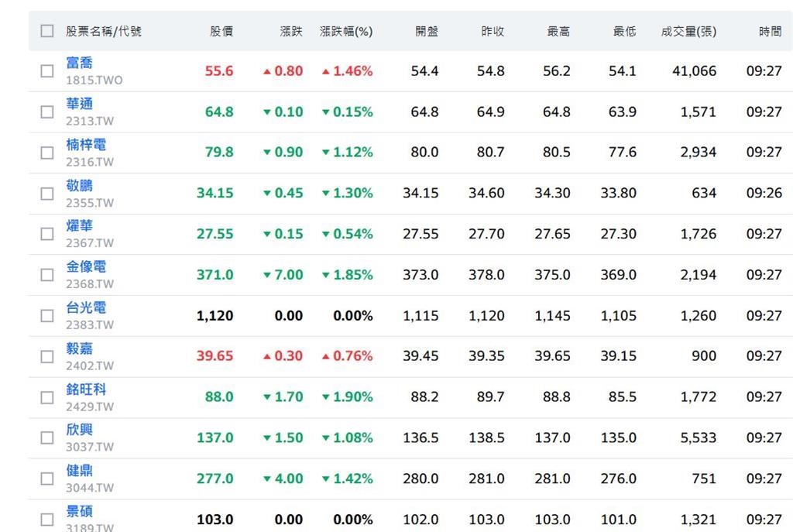
Task: Tick the checkbox for 富喬 row
Action: point(47,71)
